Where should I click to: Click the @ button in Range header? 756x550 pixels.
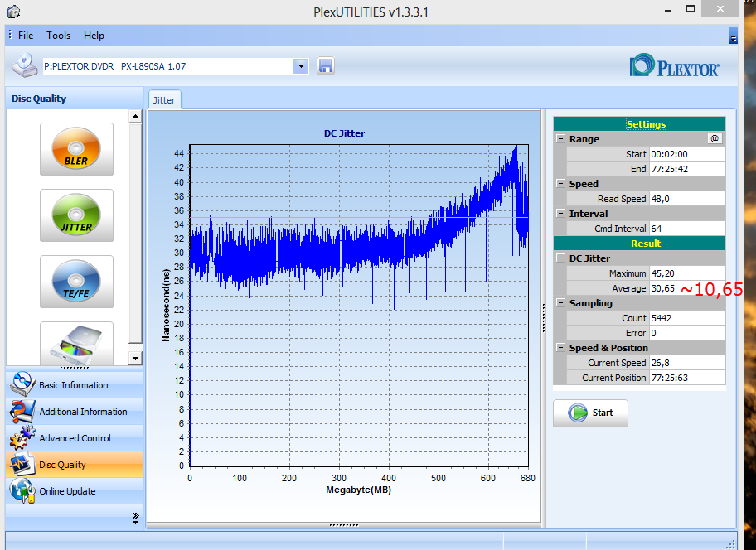(715, 138)
